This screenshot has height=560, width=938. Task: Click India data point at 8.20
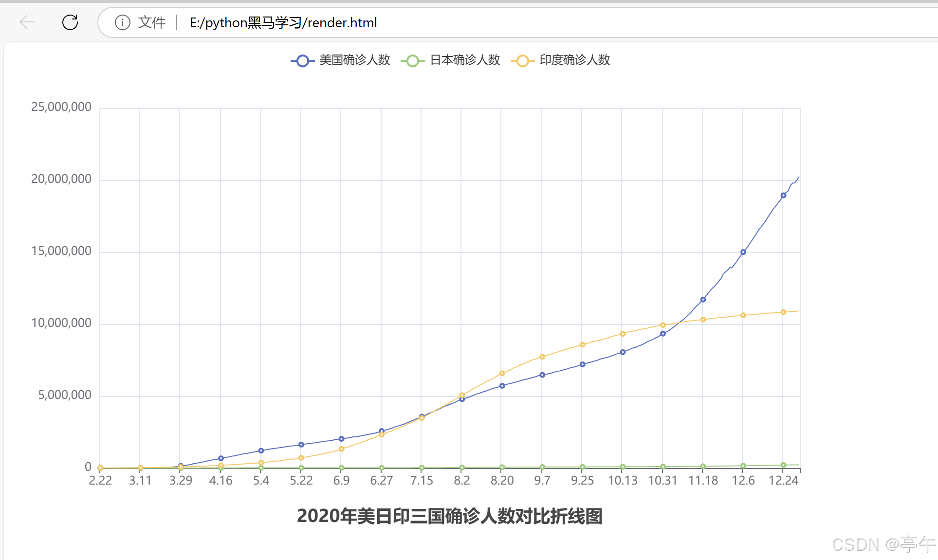click(502, 374)
